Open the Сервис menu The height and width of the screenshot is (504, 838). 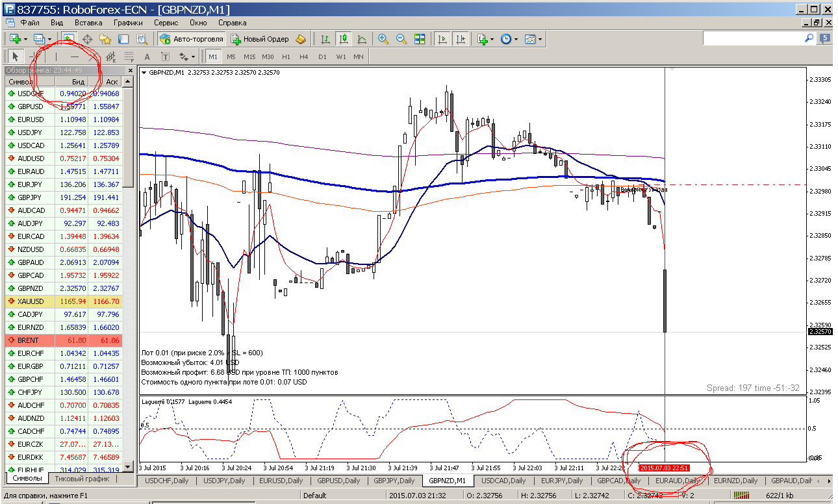coord(166,22)
